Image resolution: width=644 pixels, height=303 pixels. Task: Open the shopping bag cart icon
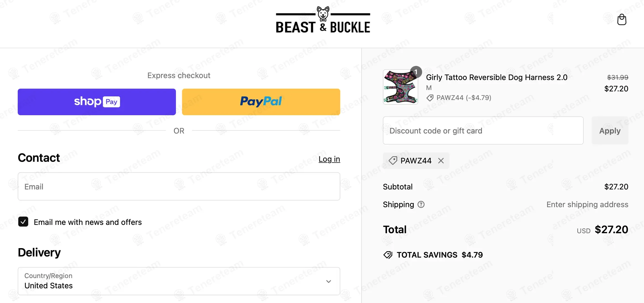[x=622, y=20]
